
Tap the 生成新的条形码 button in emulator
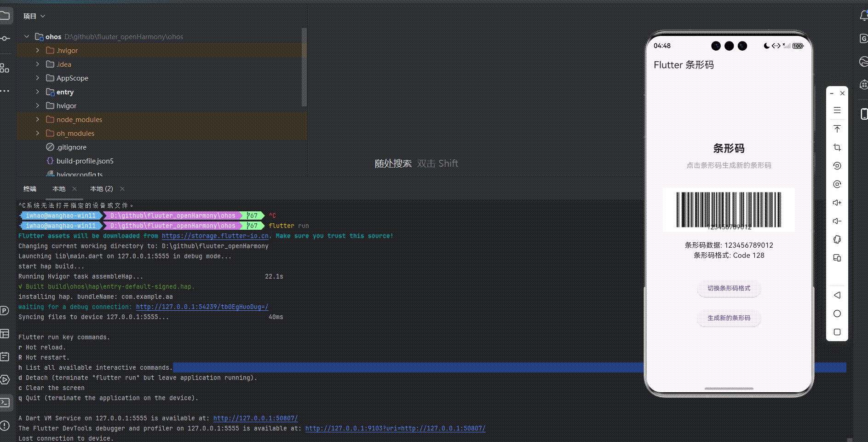pyautogui.click(x=729, y=318)
